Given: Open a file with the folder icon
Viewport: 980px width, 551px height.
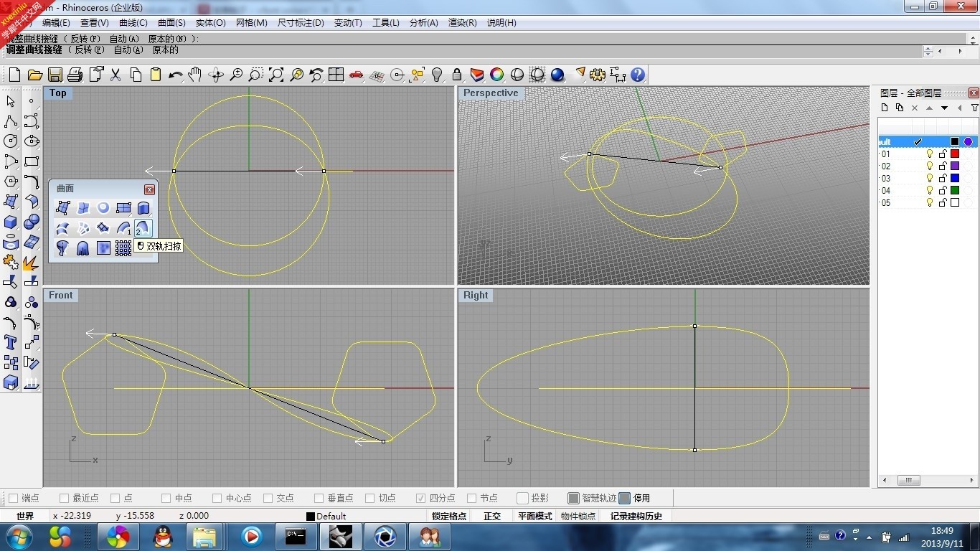Looking at the screenshot, I should pyautogui.click(x=34, y=75).
